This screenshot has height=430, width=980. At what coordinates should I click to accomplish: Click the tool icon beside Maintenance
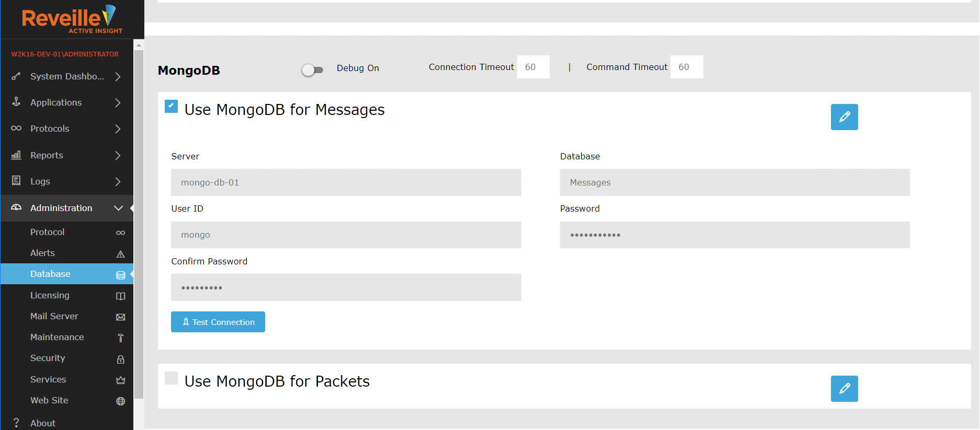pos(120,338)
